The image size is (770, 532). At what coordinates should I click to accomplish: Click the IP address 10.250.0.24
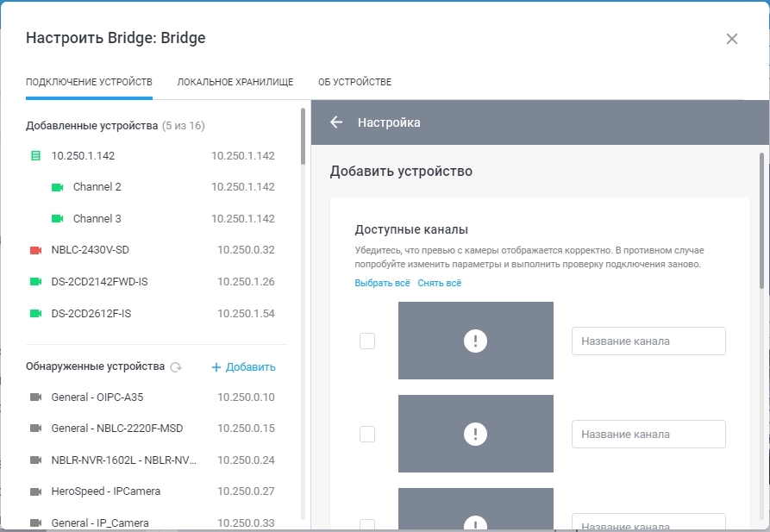coord(246,460)
